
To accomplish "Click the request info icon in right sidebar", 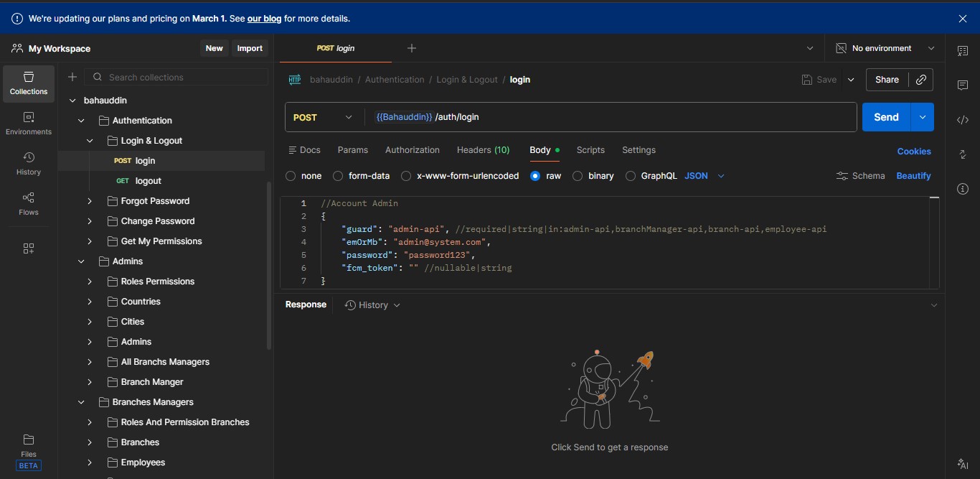I will pyautogui.click(x=963, y=188).
